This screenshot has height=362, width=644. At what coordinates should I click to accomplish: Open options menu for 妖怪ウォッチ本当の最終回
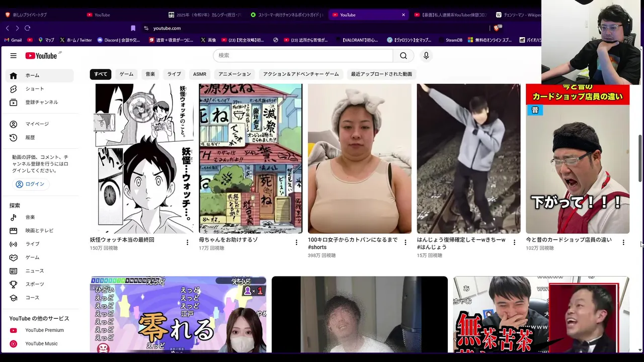point(188,242)
